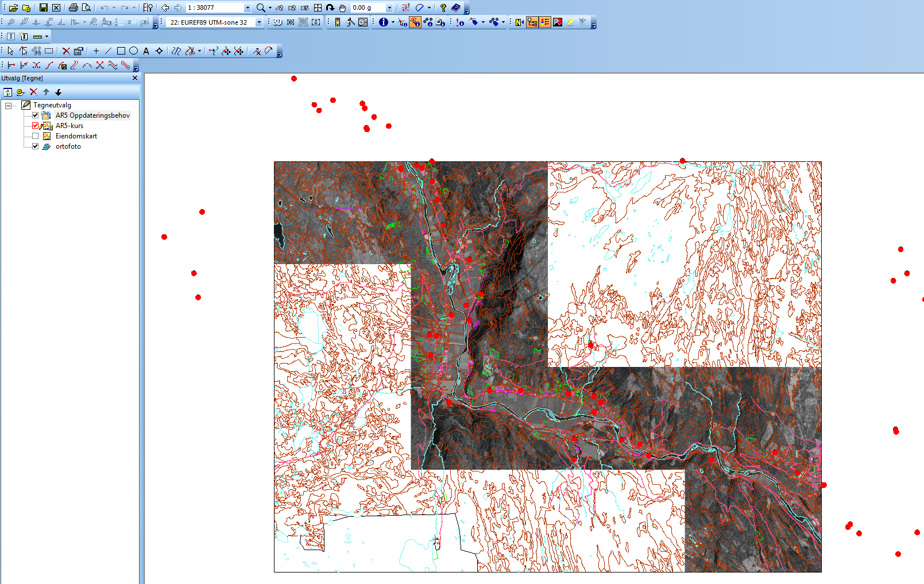Open dropdown arrow next to scissors tool

(x=199, y=51)
